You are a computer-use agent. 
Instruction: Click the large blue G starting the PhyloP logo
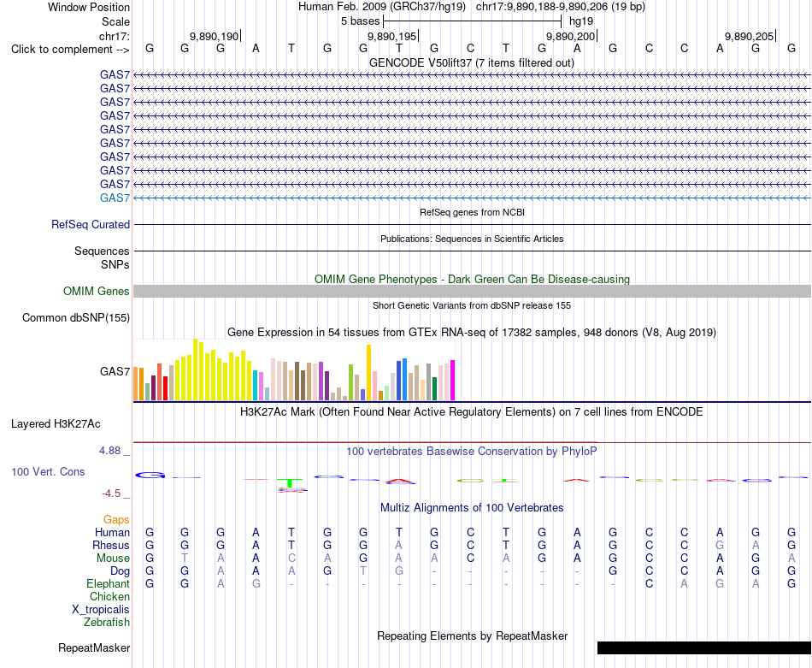tap(150, 475)
